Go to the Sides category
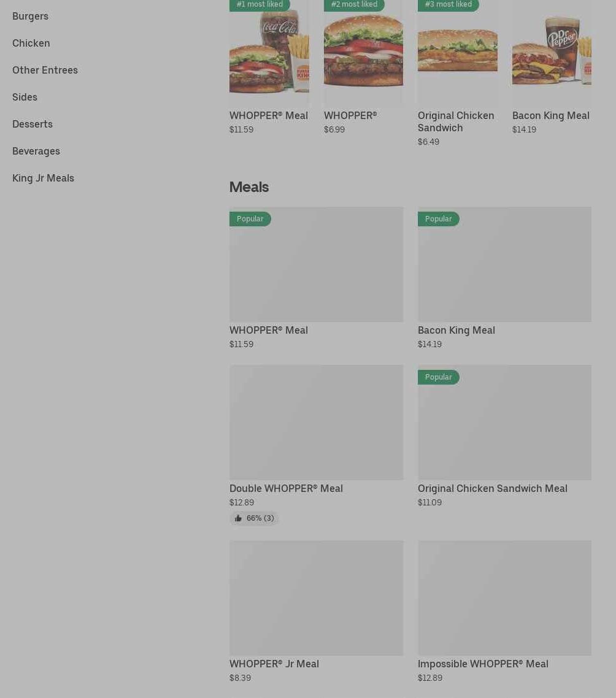Image resolution: width=616 pixels, height=698 pixels. [25, 97]
